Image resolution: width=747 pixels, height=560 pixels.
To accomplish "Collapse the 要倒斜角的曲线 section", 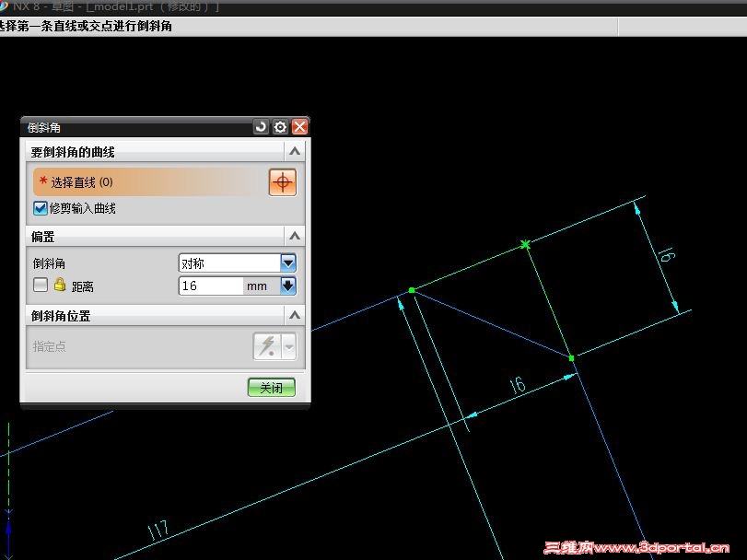I will click(295, 151).
